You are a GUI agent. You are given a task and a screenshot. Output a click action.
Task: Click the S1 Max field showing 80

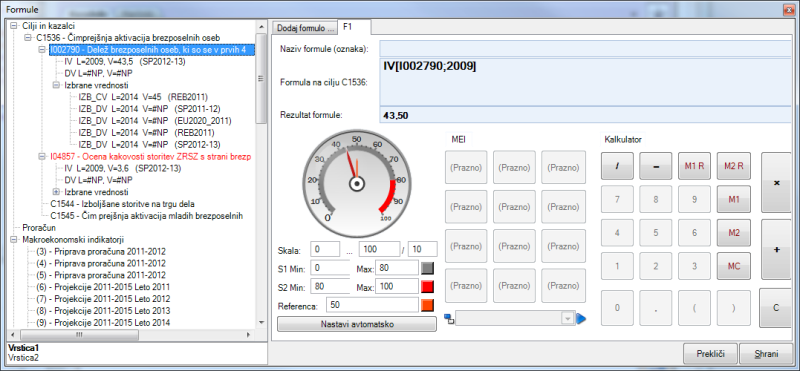point(397,268)
